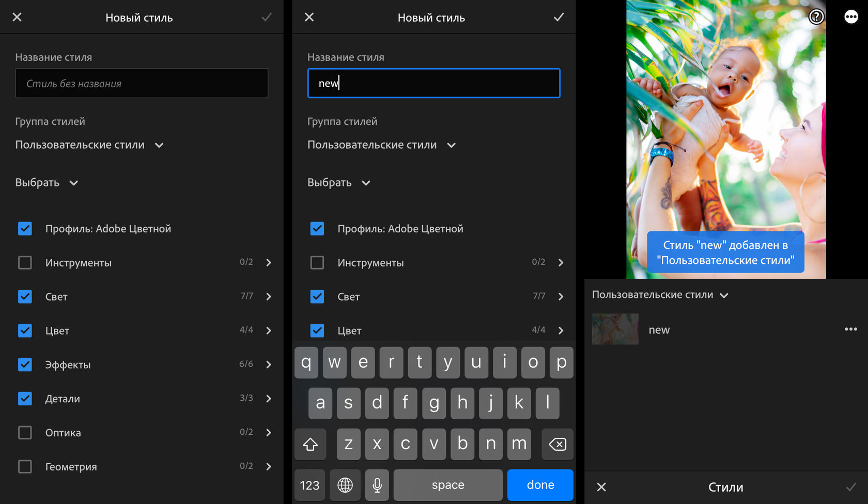868x504 pixels.
Task: Open right panel 'Пользовательские стили' dropdown
Action: 660,295
